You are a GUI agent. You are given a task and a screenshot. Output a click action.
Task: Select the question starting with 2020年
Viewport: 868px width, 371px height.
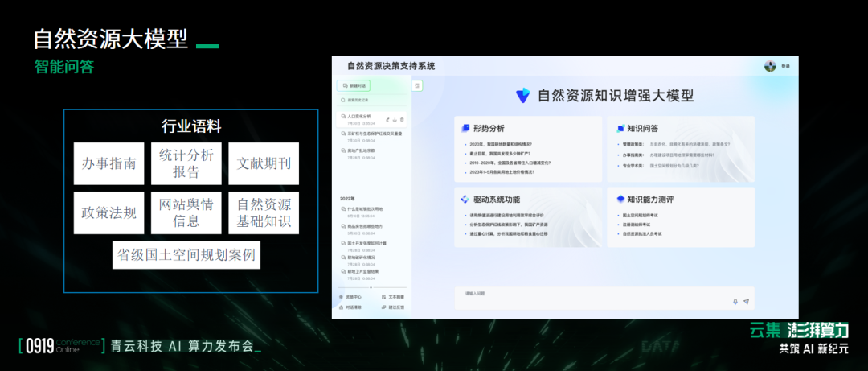point(501,144)
